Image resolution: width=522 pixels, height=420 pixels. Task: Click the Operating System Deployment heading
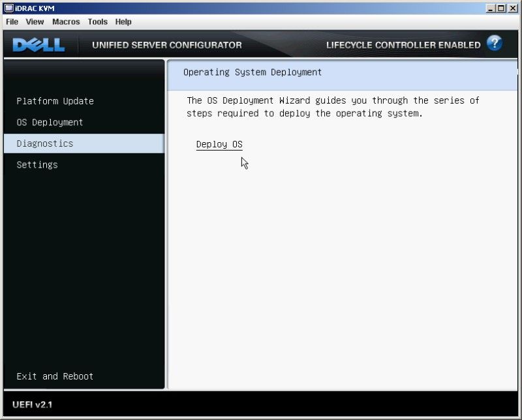pyautogui.click(x=253, y=72)
